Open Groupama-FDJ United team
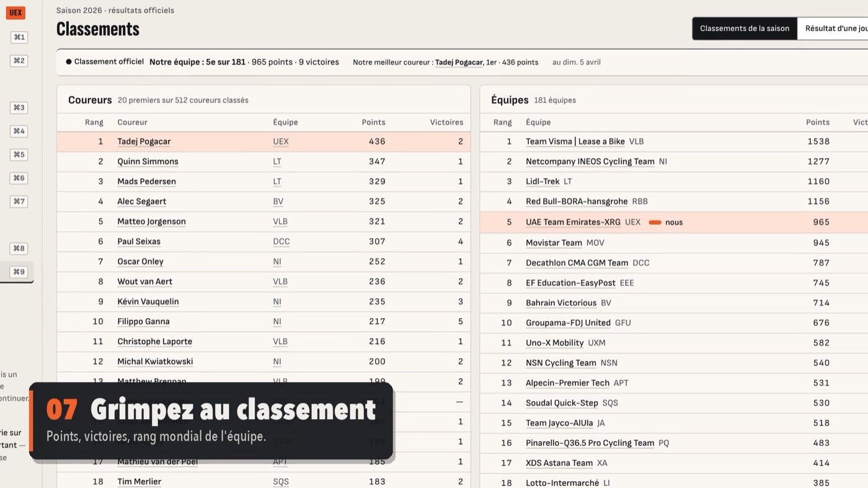 [x=568, y=323]
